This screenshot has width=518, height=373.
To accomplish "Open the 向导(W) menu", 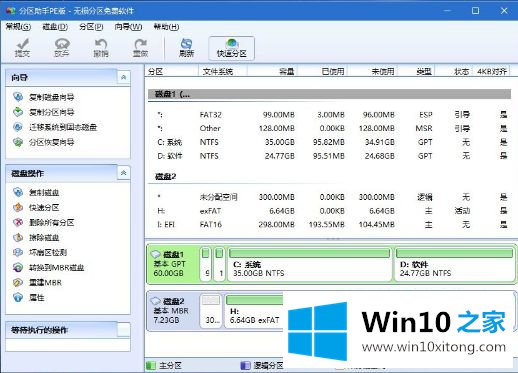I will pyautogui.click(x=128, y=27).
